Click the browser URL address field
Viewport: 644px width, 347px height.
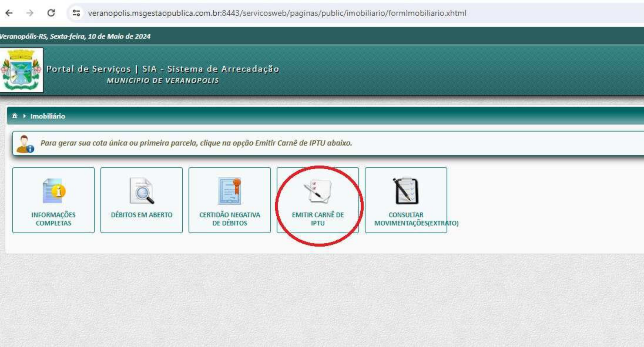pos(277,13)
